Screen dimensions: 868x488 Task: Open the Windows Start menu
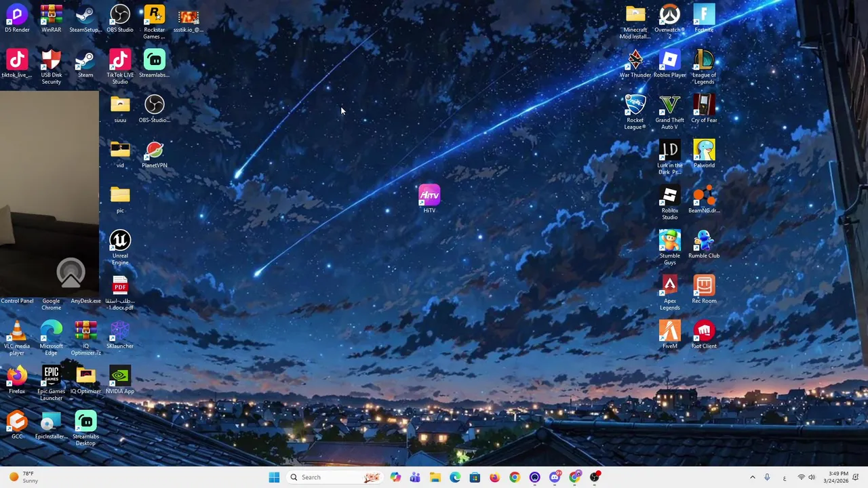click(x=274, y=477)
